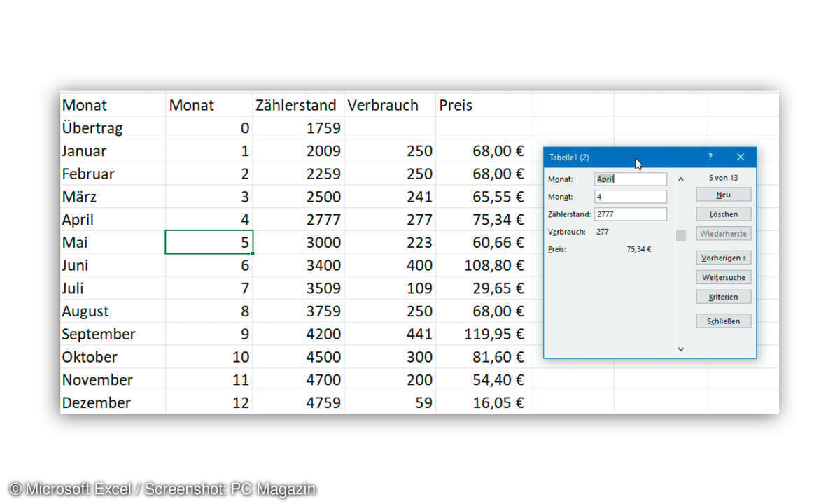
Task: Select the price cell 16,05 €
Action: [484, 402]
